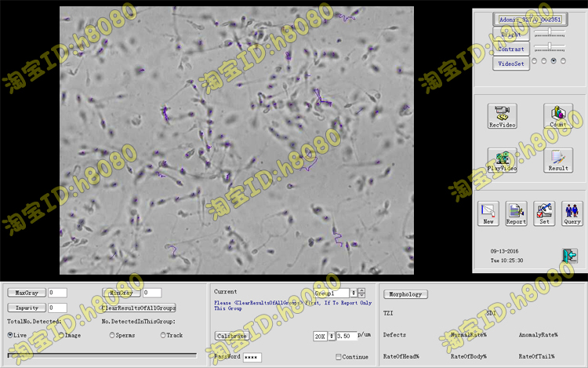Start recording with the RecVideo icon
Viewport: 588px width, 368px height.
coord(502,116)
